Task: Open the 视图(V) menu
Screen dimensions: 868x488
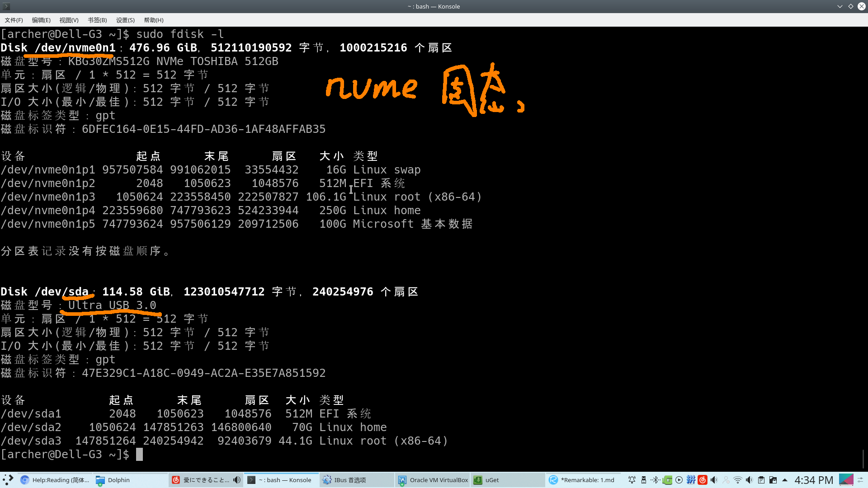Action: pos(69,20)
